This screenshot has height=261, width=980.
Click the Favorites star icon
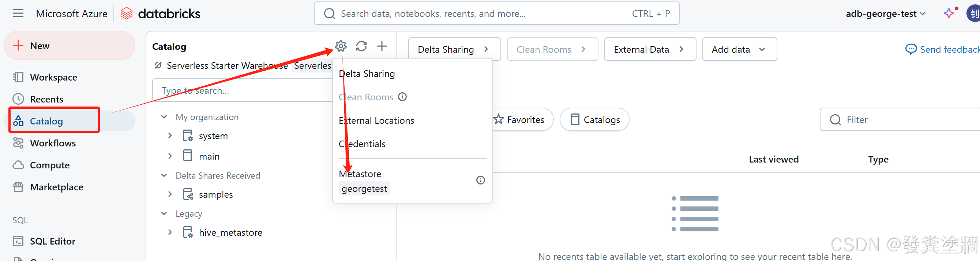click(x=498, y=119)
